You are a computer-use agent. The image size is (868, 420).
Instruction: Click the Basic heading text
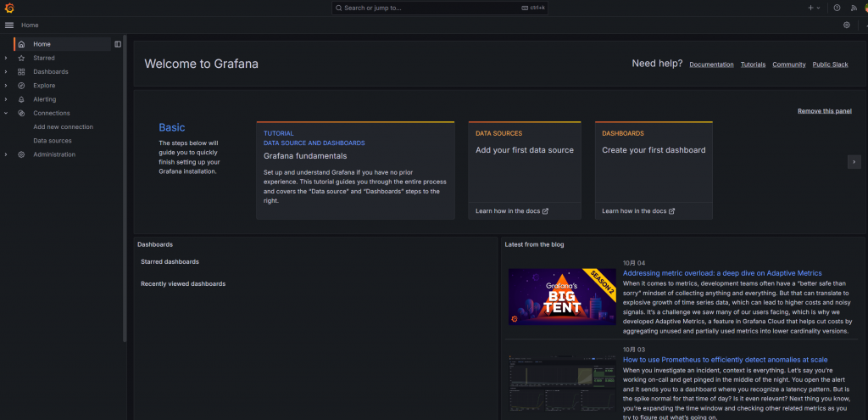click(x=171, y=127)
